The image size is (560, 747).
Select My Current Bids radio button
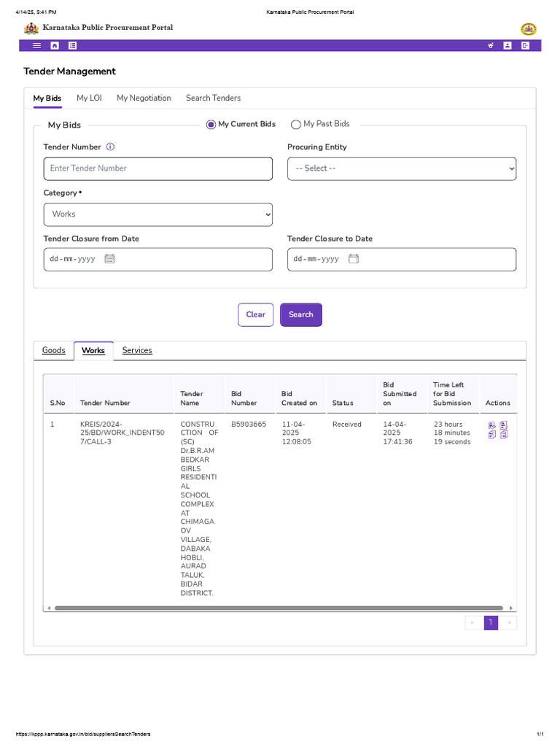[x=211, y=124]
